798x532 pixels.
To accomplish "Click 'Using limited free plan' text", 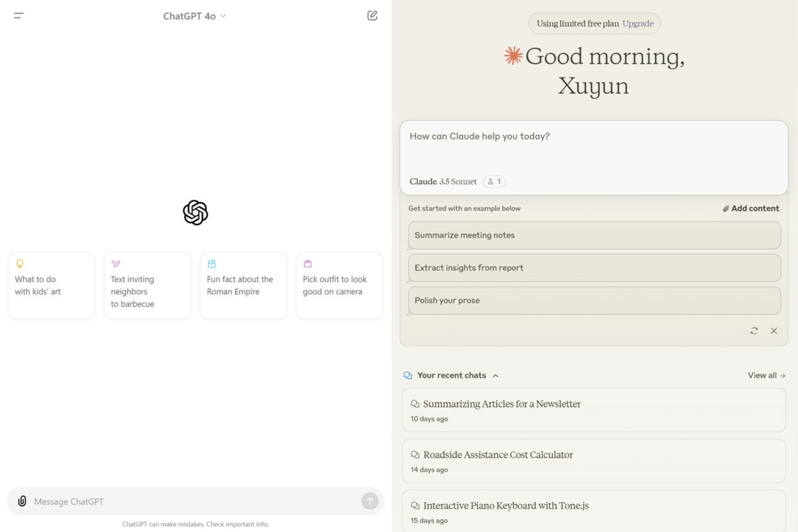I will pyautogui.click(x=577, y=23).
